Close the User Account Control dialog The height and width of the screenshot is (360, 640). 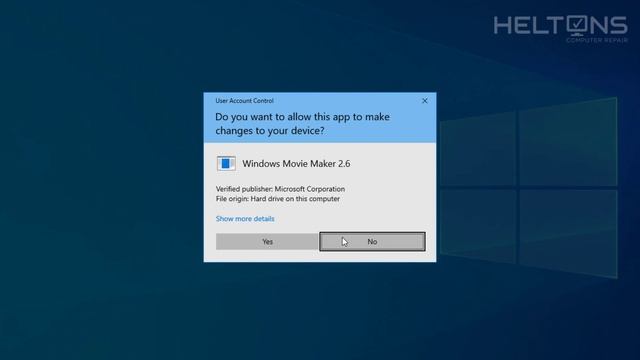click(x=424, y=101)
